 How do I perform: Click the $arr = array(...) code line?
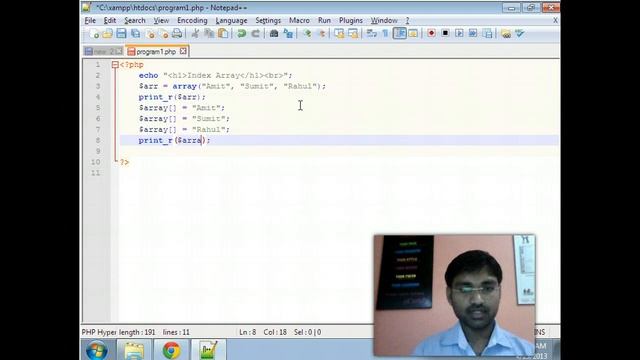[x=232, y=86]
